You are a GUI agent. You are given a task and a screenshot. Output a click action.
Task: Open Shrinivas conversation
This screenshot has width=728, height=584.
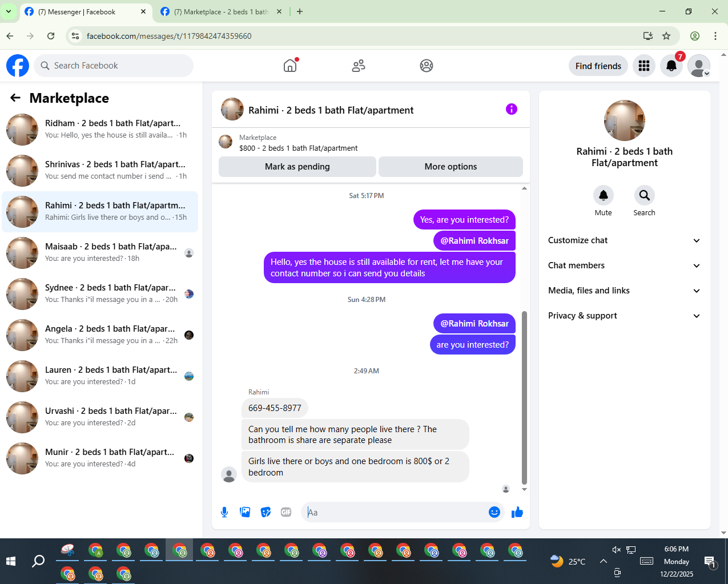point(100,171)
